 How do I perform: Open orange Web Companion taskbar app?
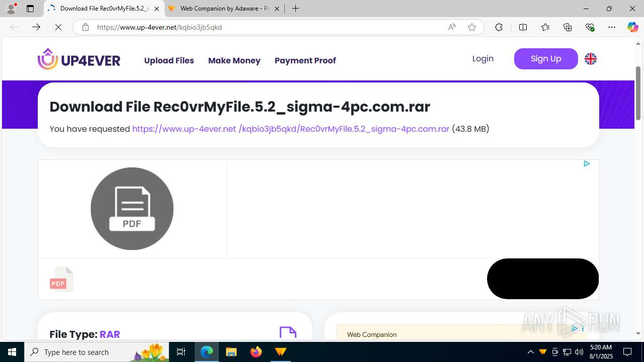tap(281, 352)
